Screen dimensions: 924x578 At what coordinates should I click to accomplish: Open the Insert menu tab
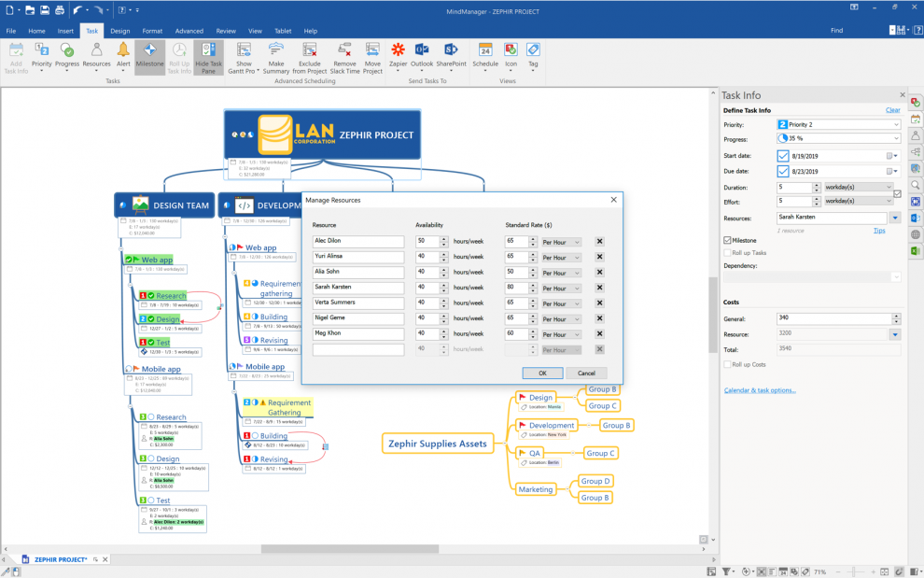click(x=64, y=30)
